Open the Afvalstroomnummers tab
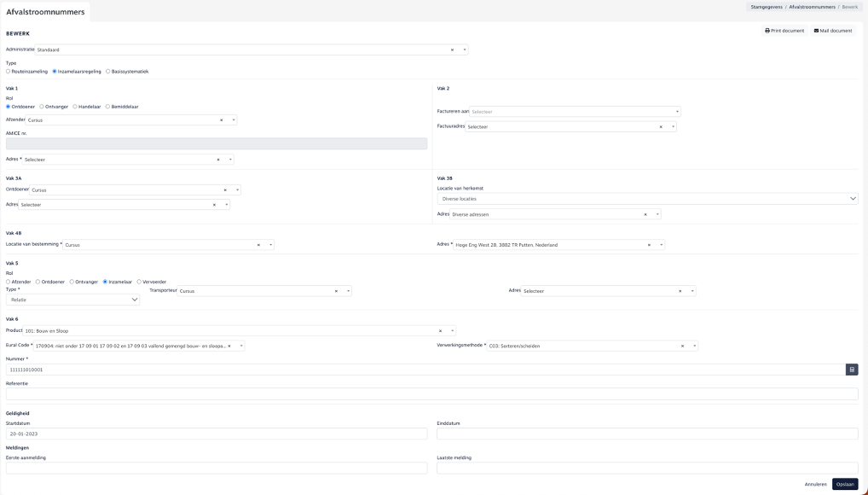Image resolution: width=868 pixels, height=495 pixels. [45, 12]
